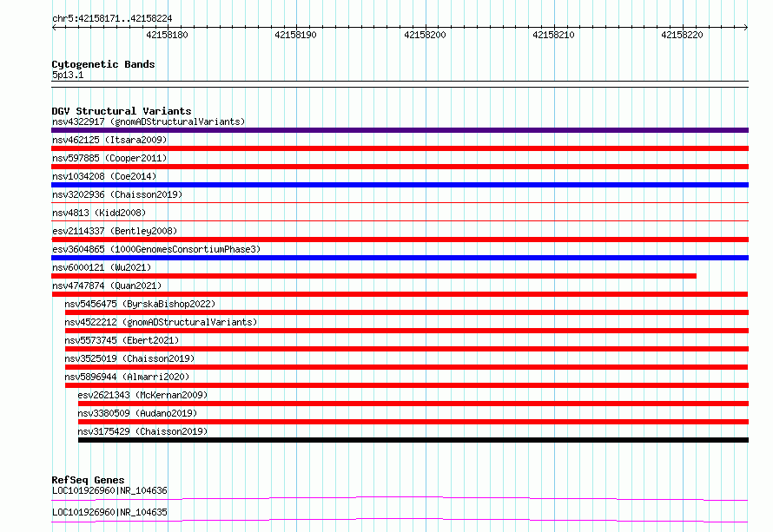The height and width of the screenshot is (532, 773).
Task: Click the RefSeq Genes track title
Action: (88, 480)
